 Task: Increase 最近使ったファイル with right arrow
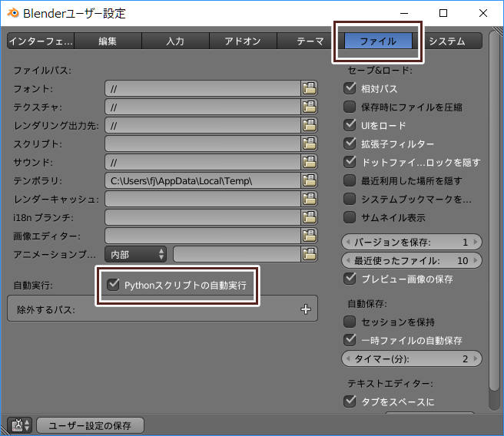tap(476, 260)
